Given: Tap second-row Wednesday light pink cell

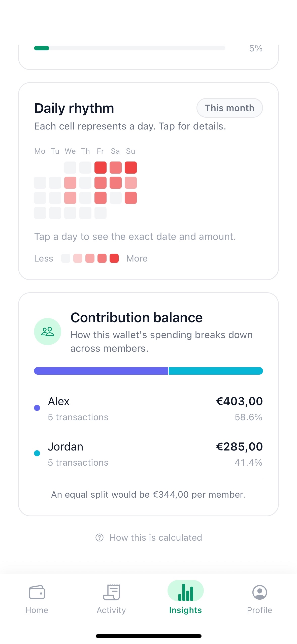Looking at the screenshot, I should [70, 183].
